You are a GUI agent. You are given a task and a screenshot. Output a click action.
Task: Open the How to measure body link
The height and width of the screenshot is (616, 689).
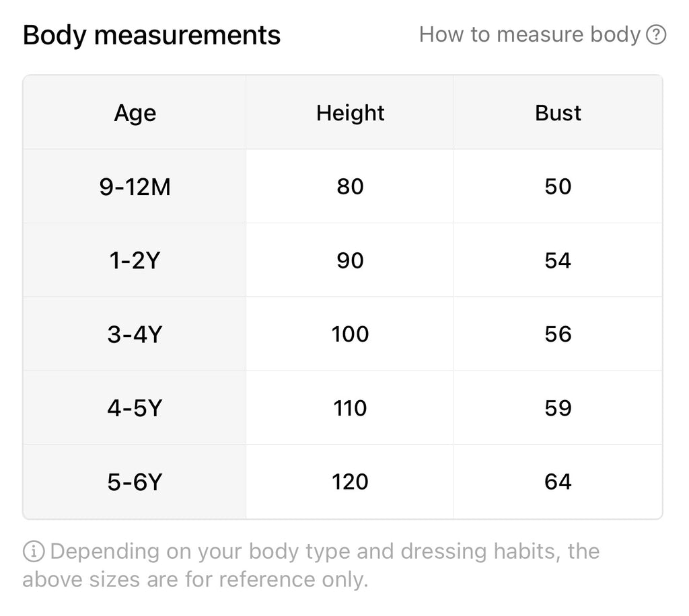(530, 35)
